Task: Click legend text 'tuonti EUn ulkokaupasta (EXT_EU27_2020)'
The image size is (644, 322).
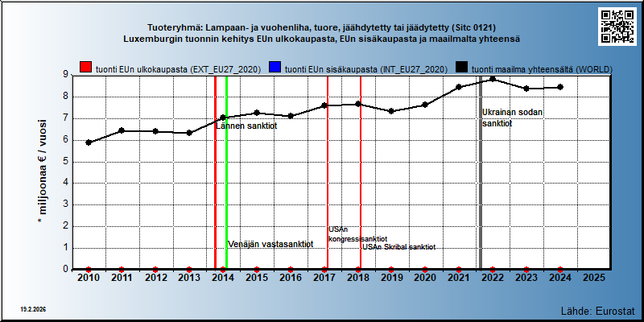Action: 178,69
